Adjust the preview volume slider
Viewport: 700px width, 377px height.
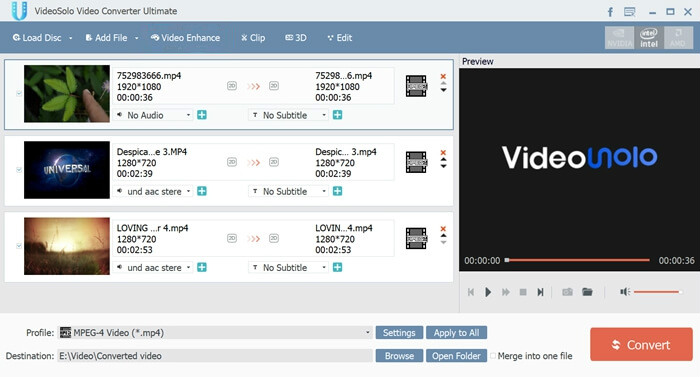coord(658,292)
